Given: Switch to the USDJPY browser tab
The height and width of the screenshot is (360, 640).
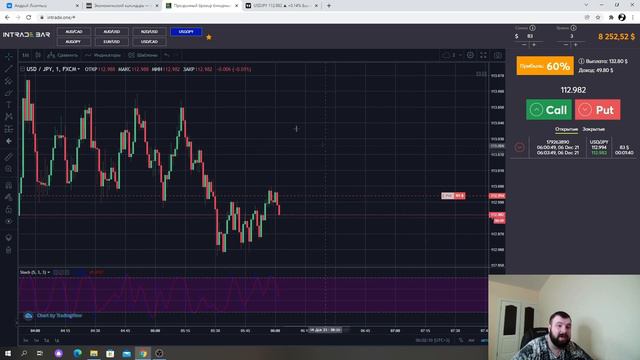Looking at the screenshot, I should point(282,6).
